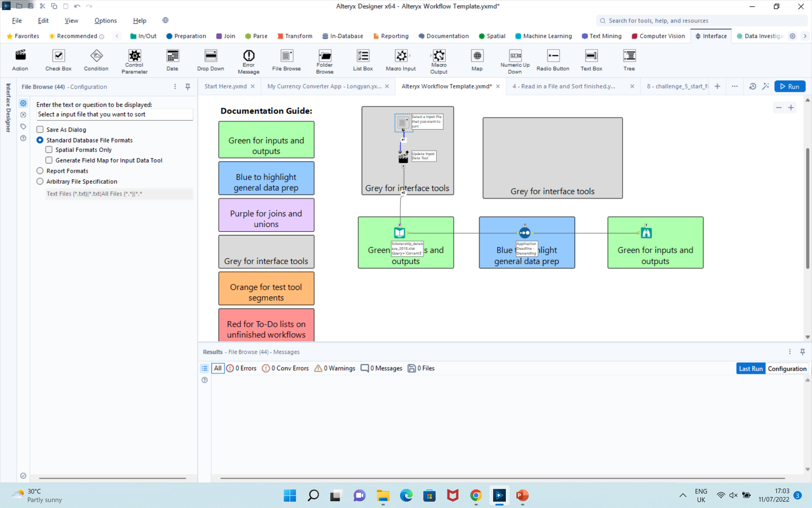Tick the Spatial Formats Only checkbox
Image resolution: width=812 pixels, height=508 pixels.
(x=49, y=150)
